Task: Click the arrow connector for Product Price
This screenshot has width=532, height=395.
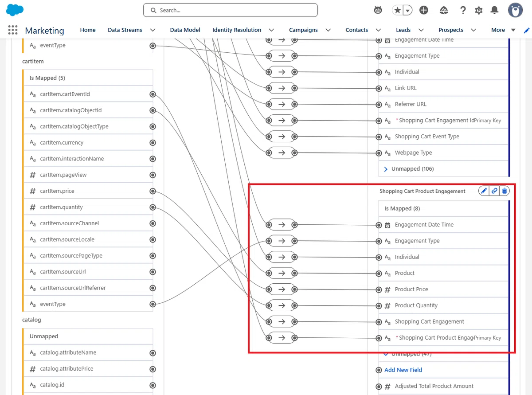Action: (x=282, y=289)
